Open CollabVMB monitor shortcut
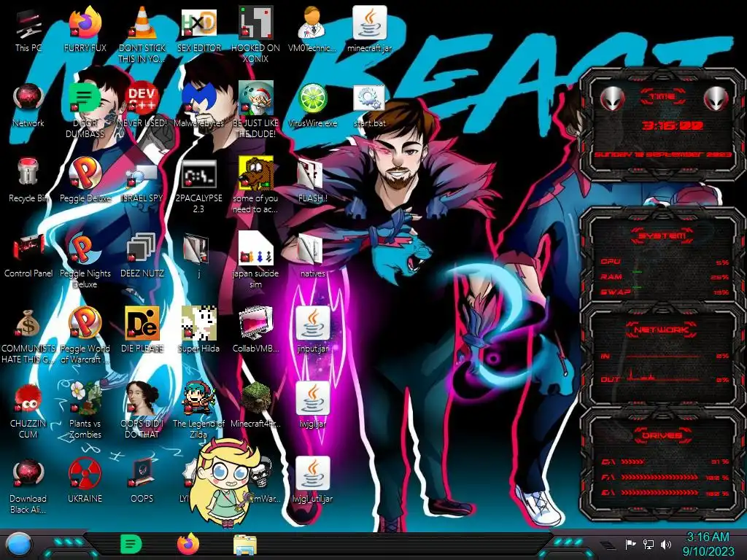This screenshot has height=560, width=747. tap(255, 331)
